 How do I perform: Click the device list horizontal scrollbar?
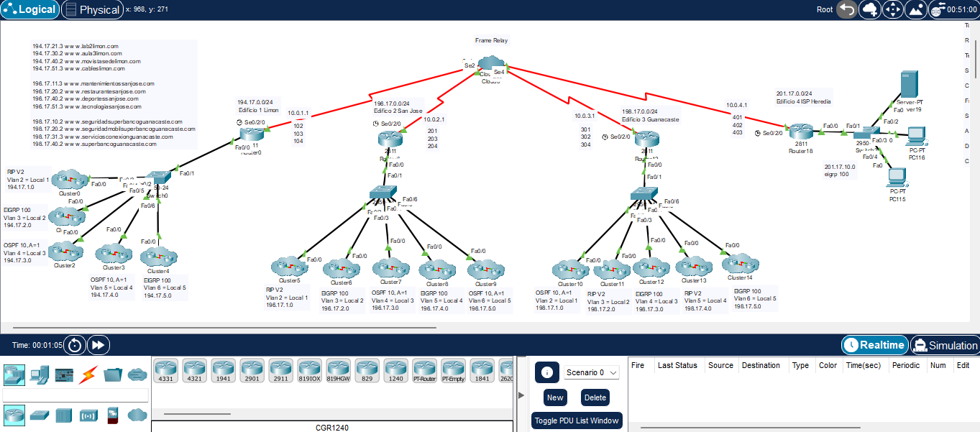(197, 414)
